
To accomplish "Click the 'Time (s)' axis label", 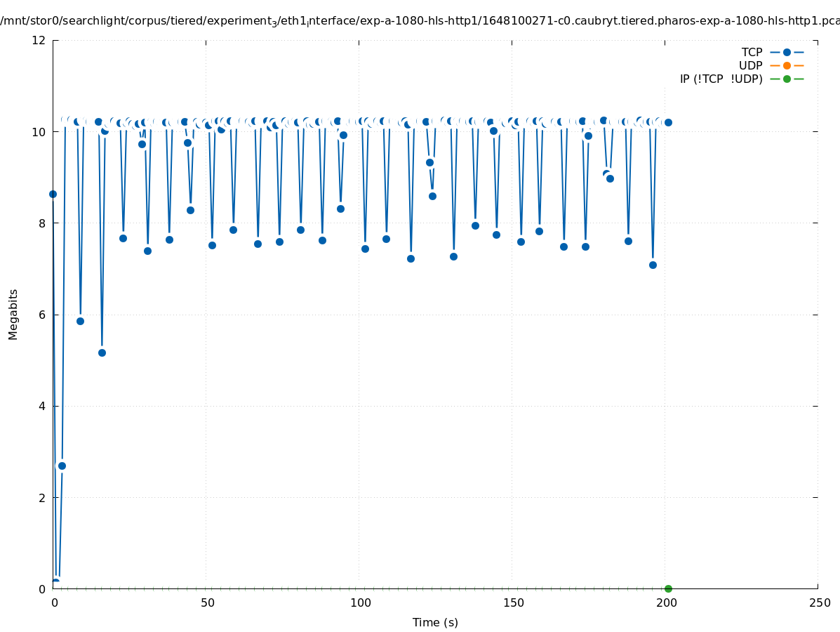I will (x=435, y=622).
